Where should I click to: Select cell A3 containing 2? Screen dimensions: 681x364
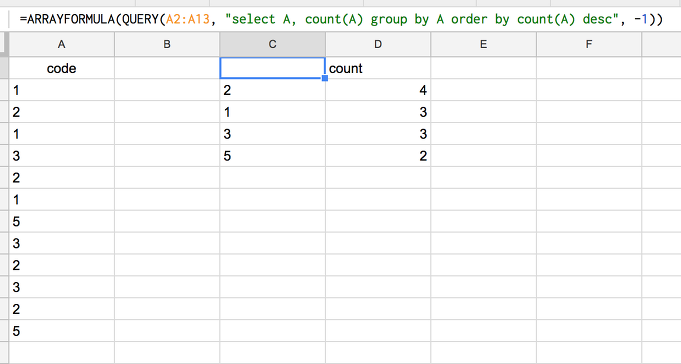coord(62,112)
